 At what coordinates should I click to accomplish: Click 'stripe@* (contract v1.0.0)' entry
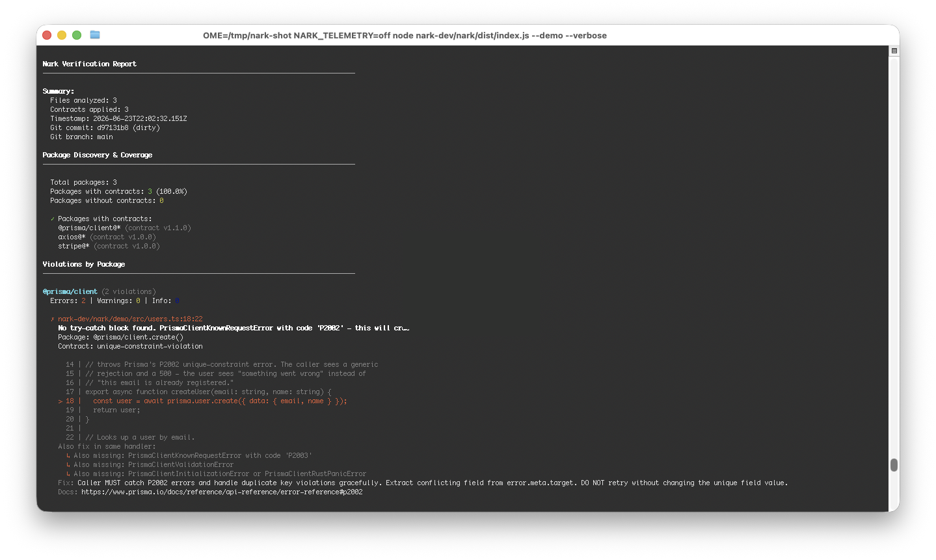point(109,246)
